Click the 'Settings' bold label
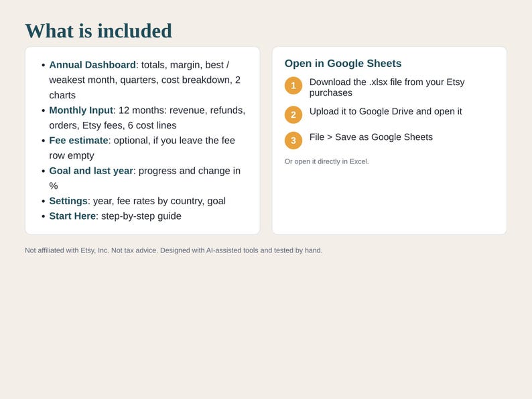 (68, 201)
